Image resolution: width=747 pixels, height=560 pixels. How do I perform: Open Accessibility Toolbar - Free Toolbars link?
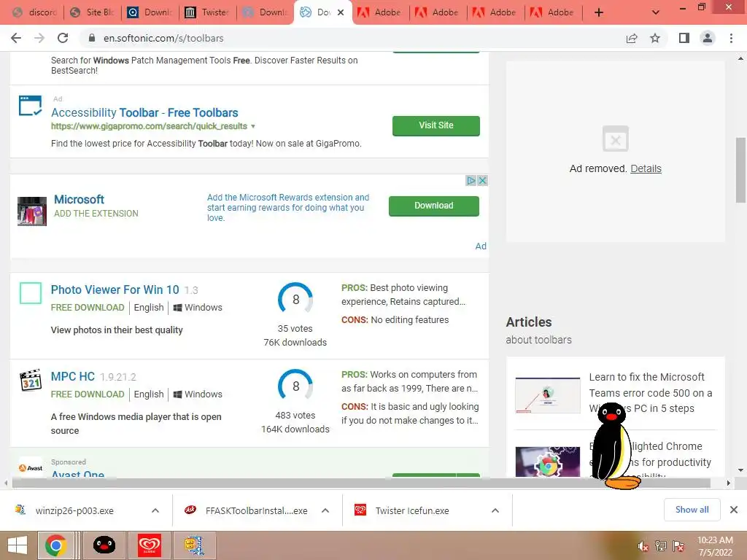[x=144, y=112]
